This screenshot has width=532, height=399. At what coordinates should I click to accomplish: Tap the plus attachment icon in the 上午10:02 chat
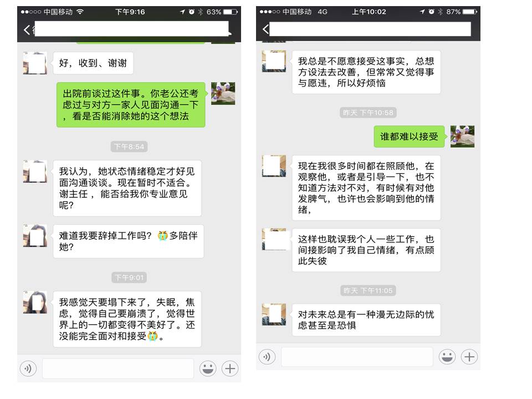tap(469, 357)
